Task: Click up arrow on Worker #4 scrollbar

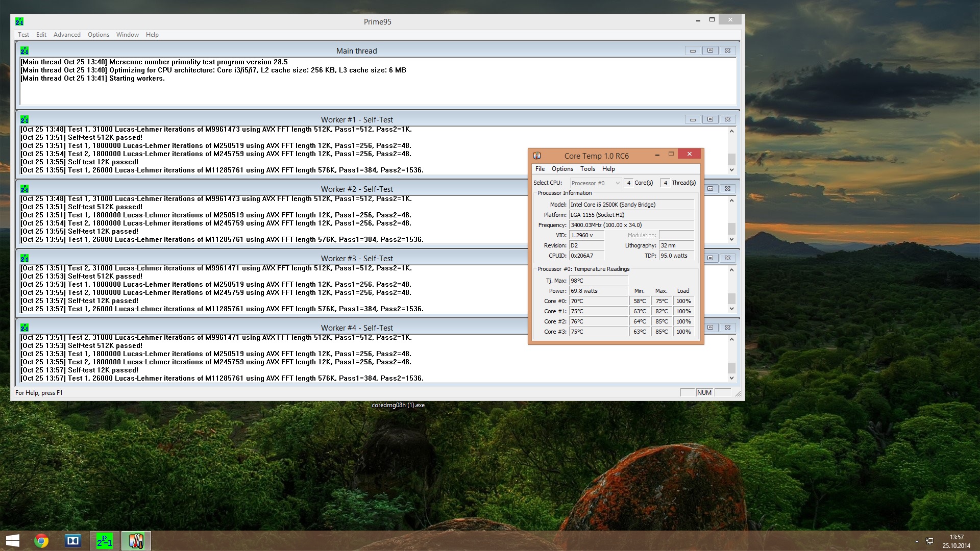Action: (731, 339)
